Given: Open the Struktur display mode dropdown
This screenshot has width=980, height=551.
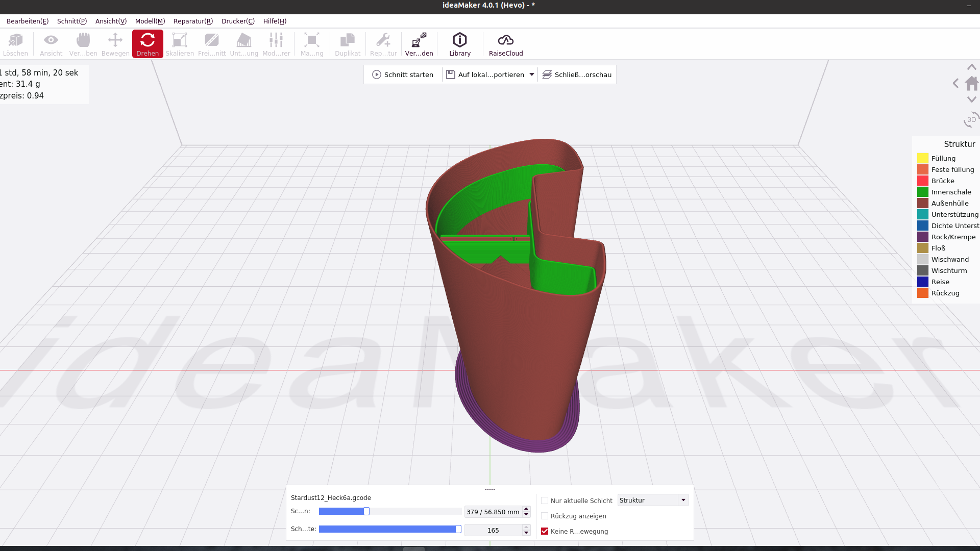Looking at the screenshot, I should (653, 500).
